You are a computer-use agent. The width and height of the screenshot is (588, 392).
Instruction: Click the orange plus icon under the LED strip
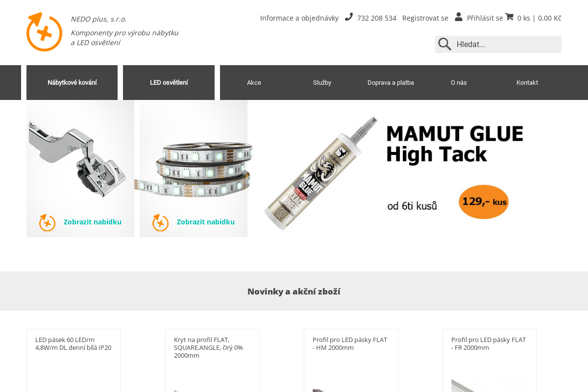click(x=161, y=222)
